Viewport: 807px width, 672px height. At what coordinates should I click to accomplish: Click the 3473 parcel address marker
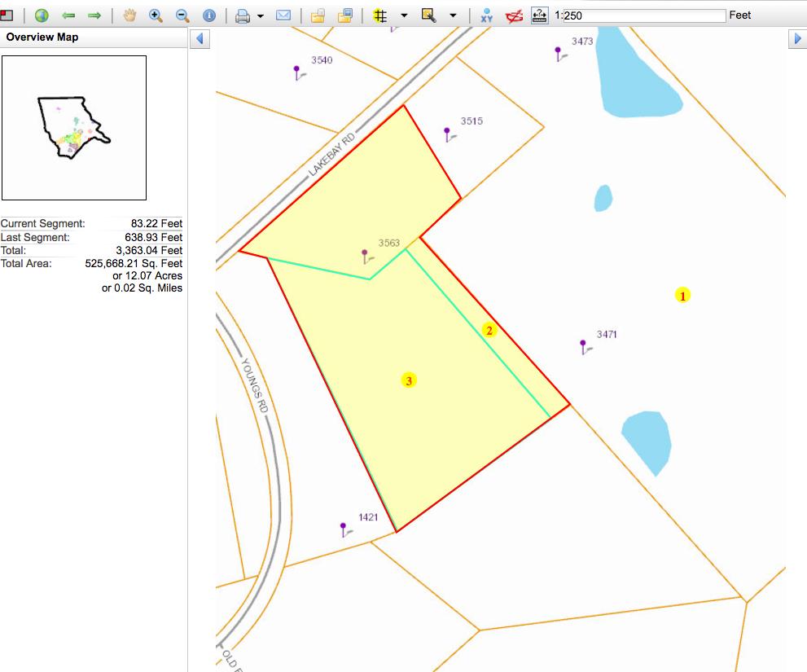click(x=560, y=54)
